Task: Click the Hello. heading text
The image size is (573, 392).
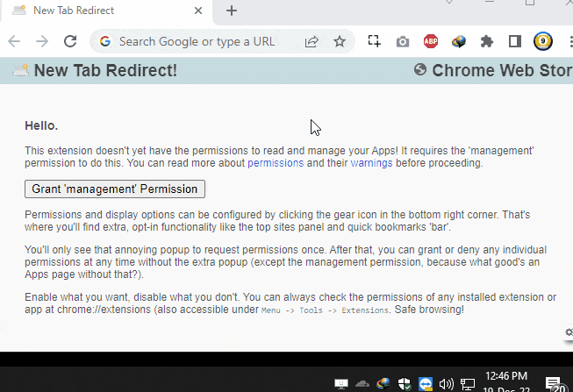Action: (41, 125)
